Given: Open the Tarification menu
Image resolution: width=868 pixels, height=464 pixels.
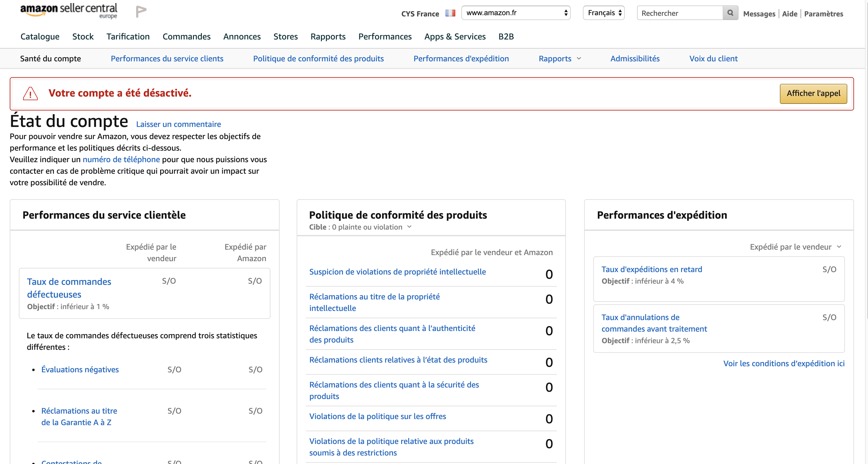Looking at the screenshot, I should (x=128, y=36).
